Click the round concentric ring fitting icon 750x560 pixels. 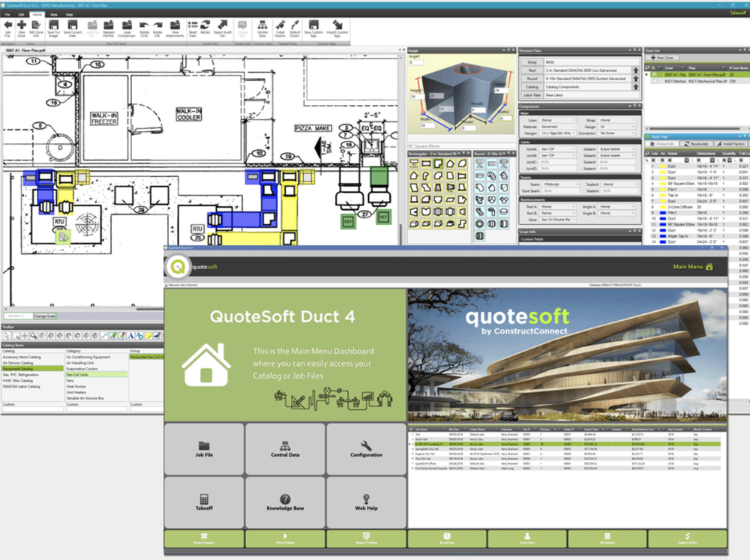pos(480,224)
